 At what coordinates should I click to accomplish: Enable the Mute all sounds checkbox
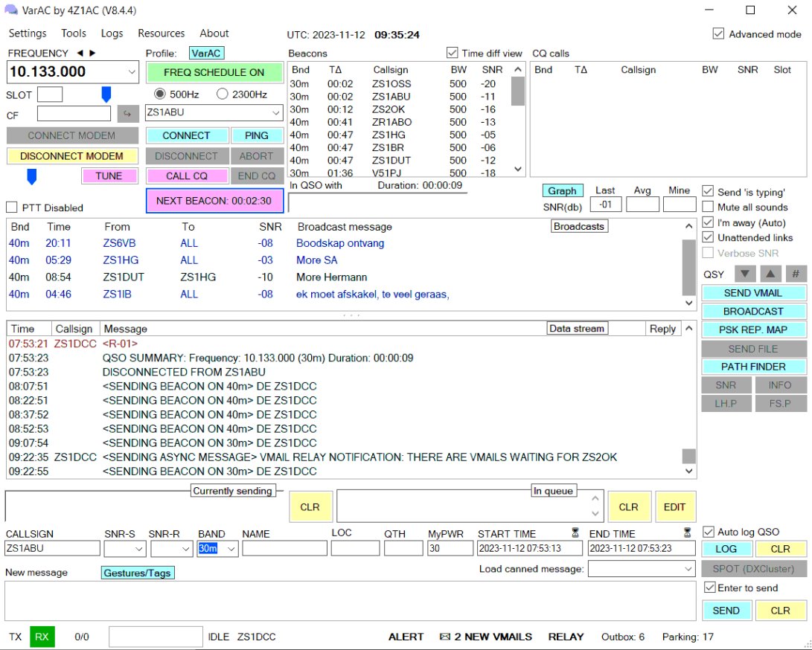708,207
